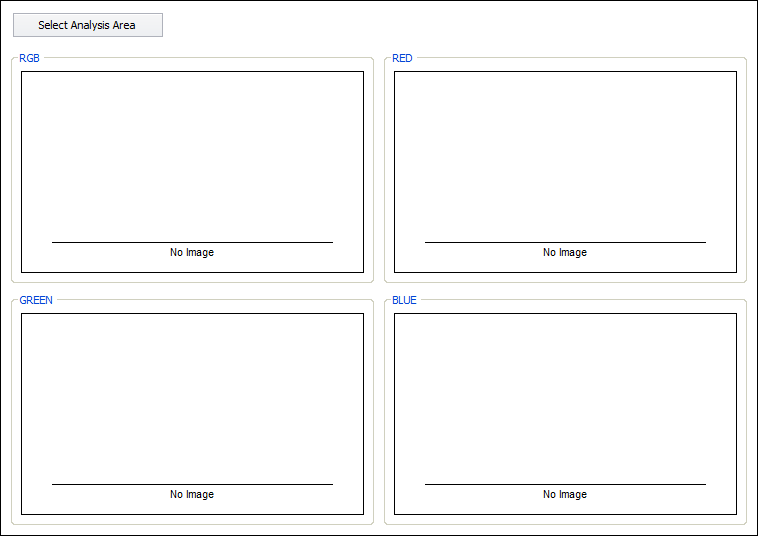Click the No Image text in RED panel
This screenshot has width=758, height=536.
pyautogui.click(x=565, y=253)
